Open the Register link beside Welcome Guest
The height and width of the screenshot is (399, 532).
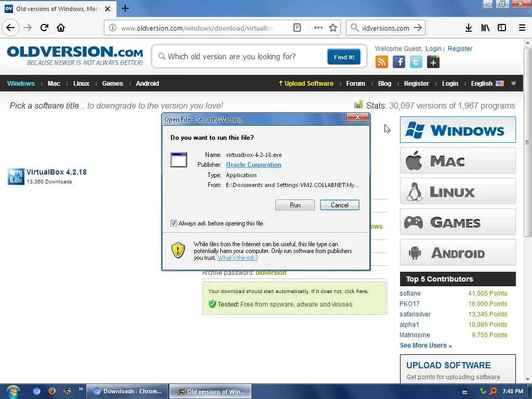460,48
